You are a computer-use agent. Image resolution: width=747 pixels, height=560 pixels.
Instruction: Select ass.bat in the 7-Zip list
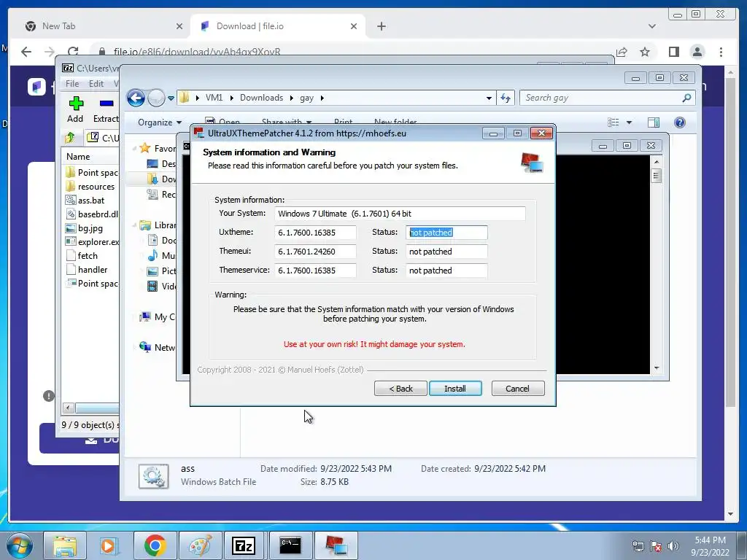coord(90,200)
